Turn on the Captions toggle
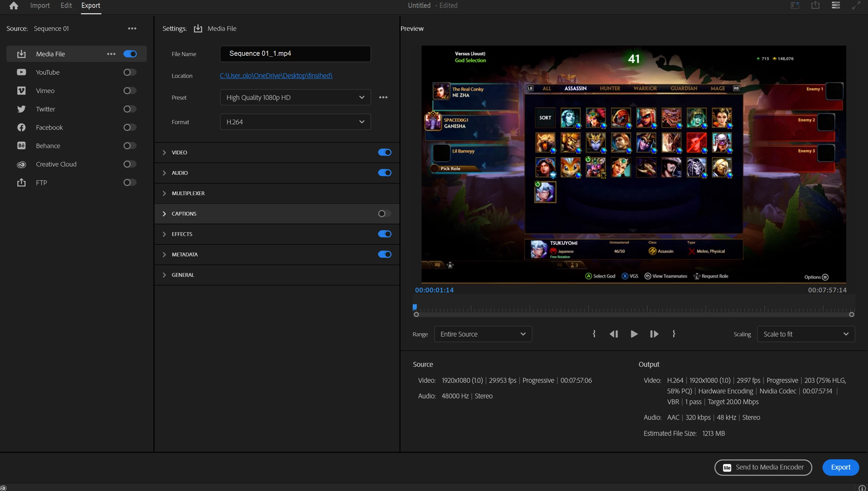Image resolution: width=868 pixels, height=491 pixels. (384, 214)
